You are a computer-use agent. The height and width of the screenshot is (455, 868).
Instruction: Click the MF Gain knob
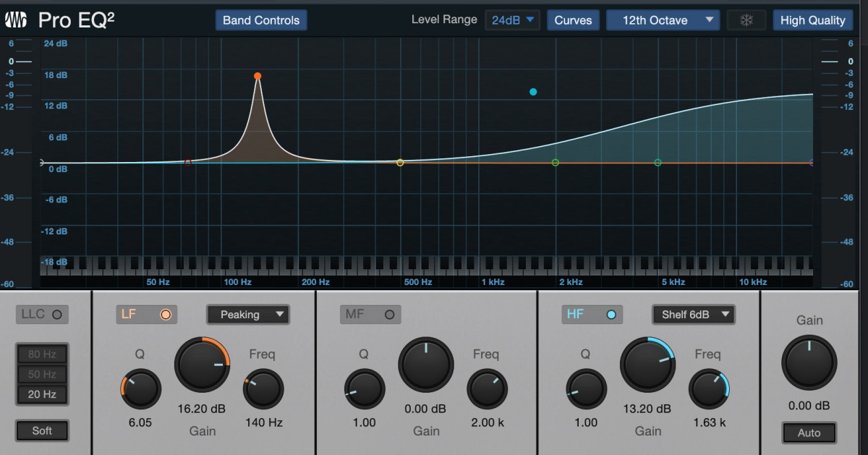(x=426, y=365)
